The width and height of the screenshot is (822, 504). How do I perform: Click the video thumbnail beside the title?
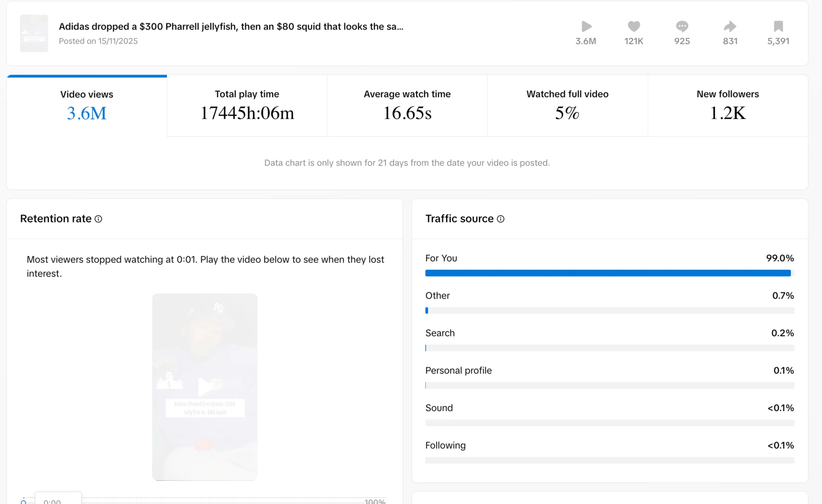point(34,33)
